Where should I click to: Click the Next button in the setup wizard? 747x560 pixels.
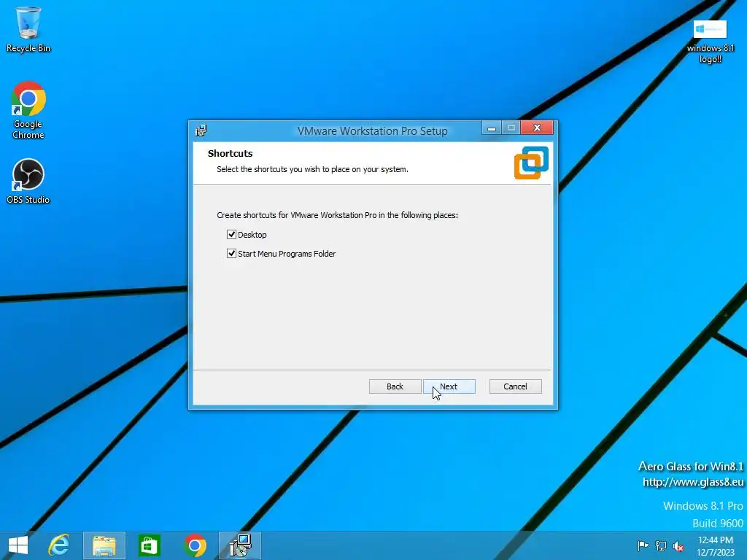tap(449, 386)
